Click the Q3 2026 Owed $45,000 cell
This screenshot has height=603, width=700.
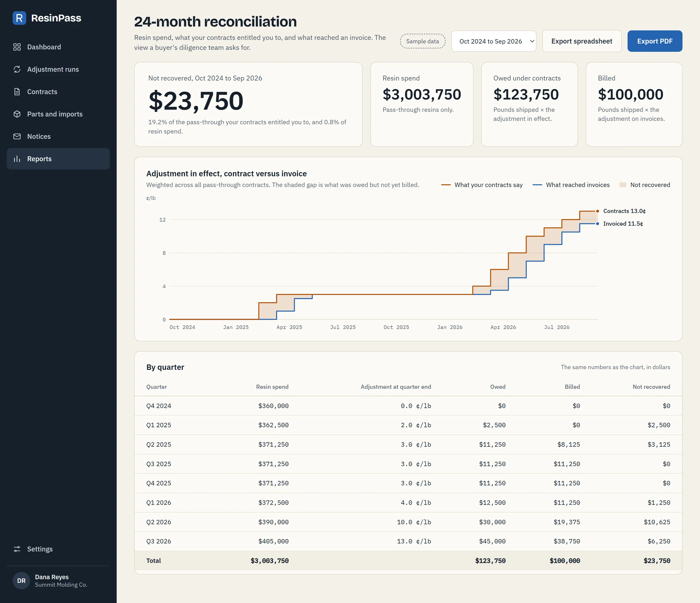coord(492,541)
